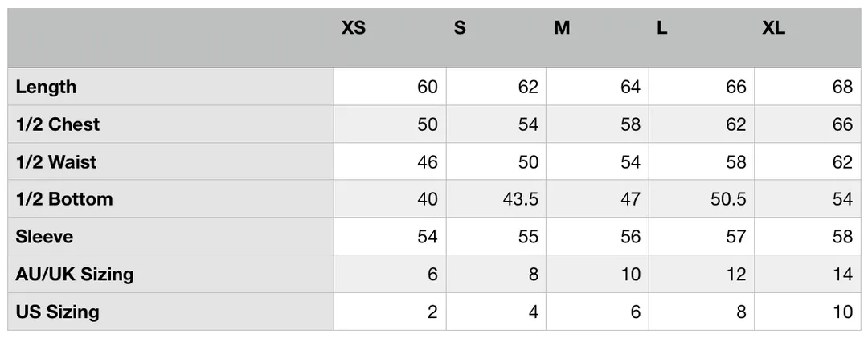Screen dimensions: 868x338
Task: Select the XS column header
Action: click(353, 27)
